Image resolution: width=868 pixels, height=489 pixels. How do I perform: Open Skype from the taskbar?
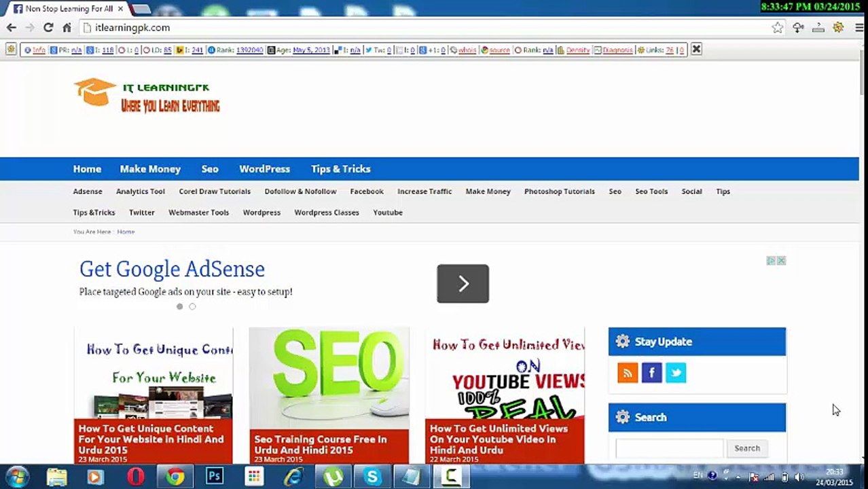click(372, 477)
